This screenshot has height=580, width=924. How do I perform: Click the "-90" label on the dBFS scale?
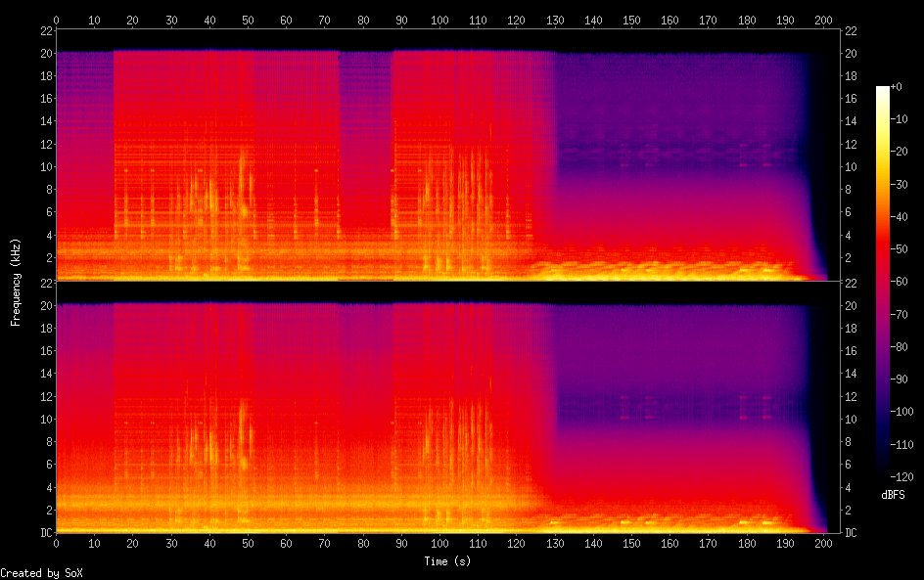[x=900, y=379]
